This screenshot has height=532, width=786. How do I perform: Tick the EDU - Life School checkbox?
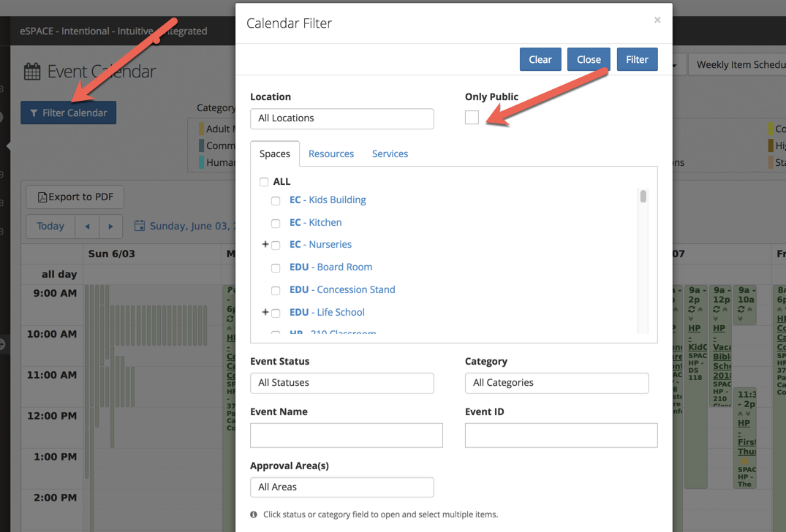click(x=276, y=313)
